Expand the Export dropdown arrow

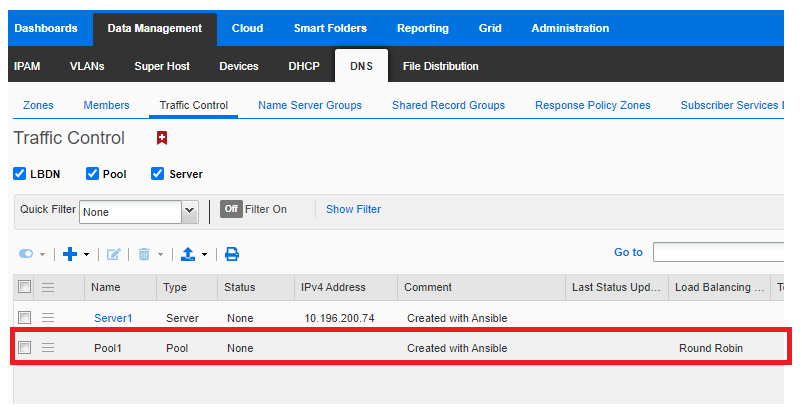[204, 255]
